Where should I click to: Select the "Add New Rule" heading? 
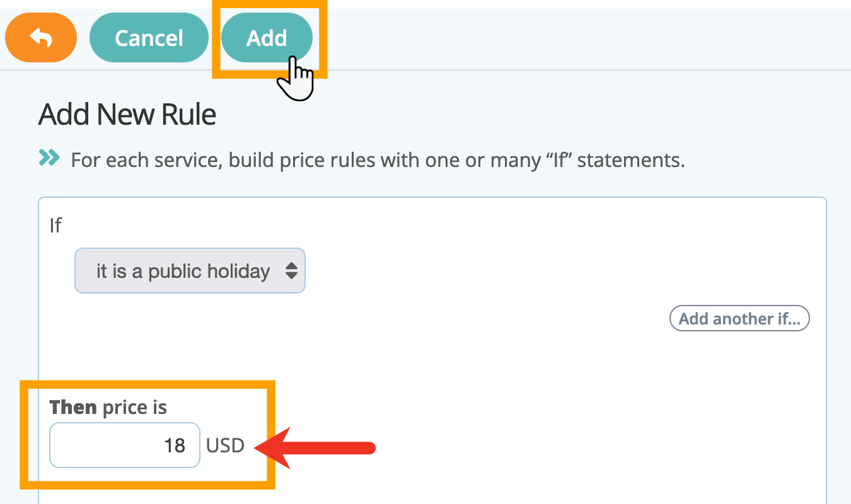tap(127, 115)
